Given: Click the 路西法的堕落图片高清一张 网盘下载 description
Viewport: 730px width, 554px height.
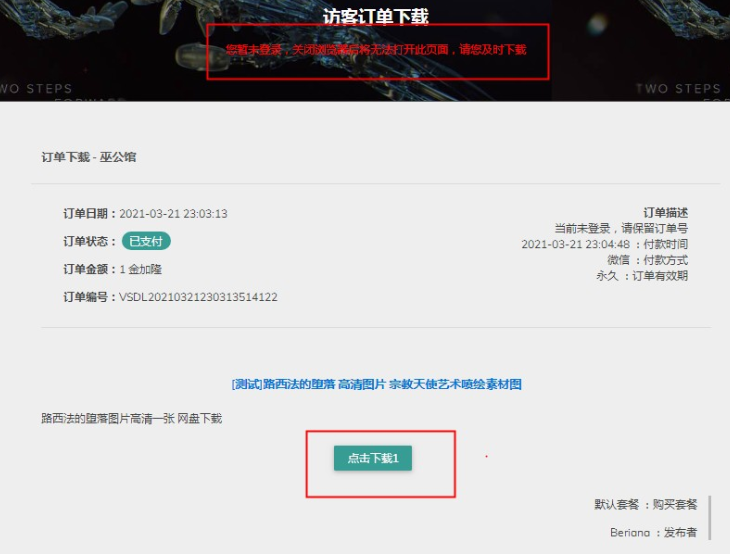Looking at the screenshot, I should point(132,419).
